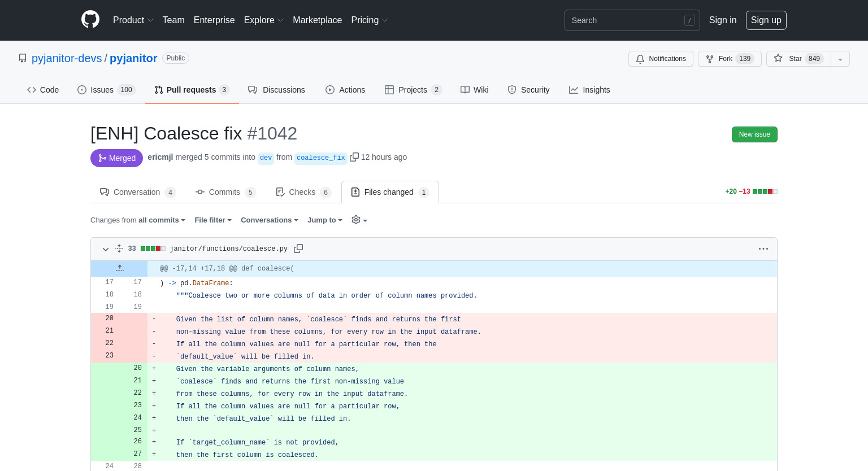Open file options three-dot menu
This screenshot has width=868, height=471.
(x=763, y=248)
